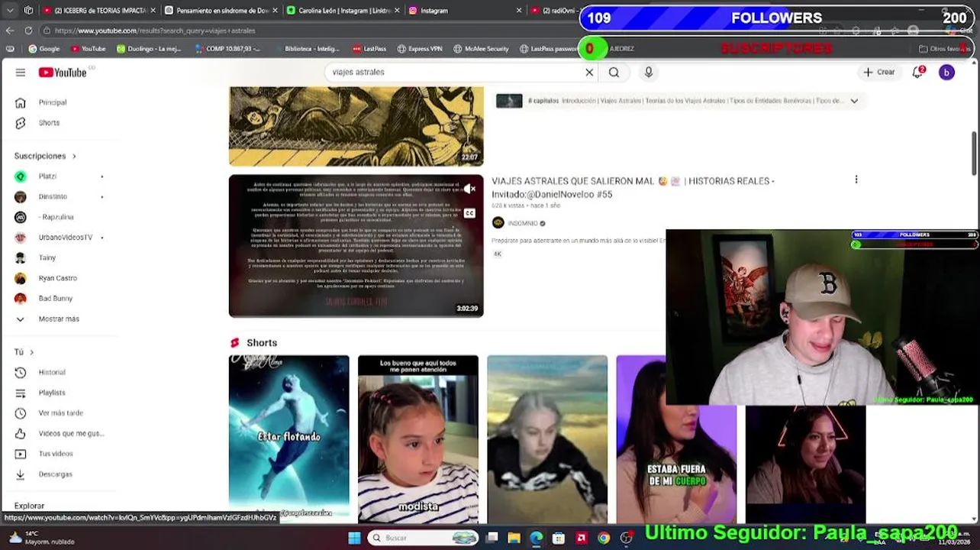Open Tainy subscription channel
Viewport: 980px width, 550px height.
point(47,258)
